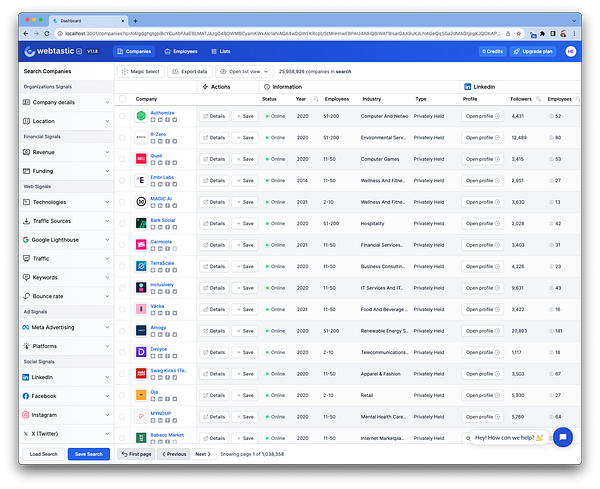Click the info icon beside webtastic
This screenshot has height=489, width=600.
click(x=79, y=51)
